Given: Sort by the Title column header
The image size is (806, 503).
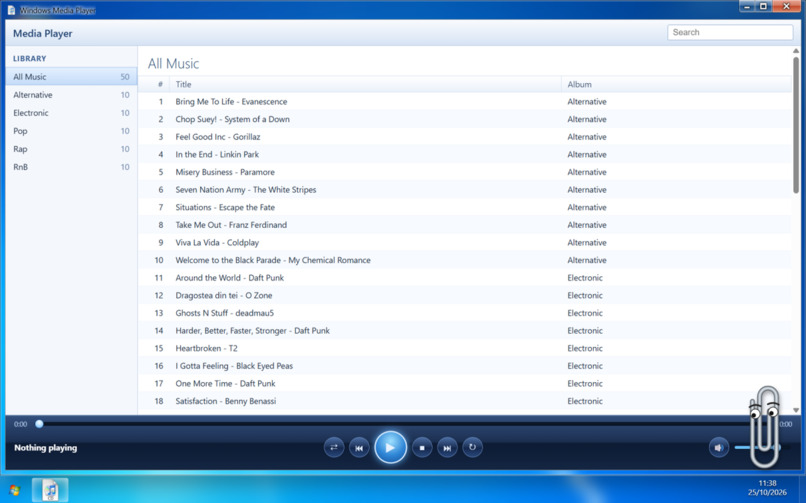Looking at the screenshot, I should pyautogui.click(x=365, y=84).
